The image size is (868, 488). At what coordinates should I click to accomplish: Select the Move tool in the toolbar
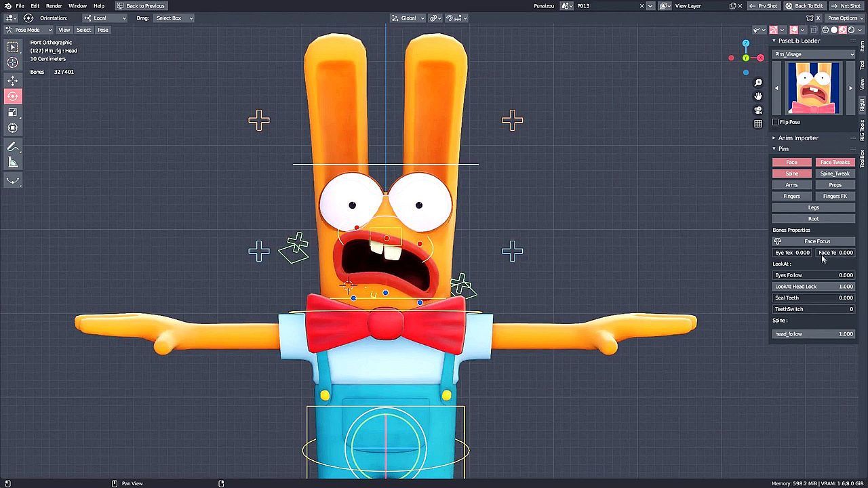[x=13, y=81]
